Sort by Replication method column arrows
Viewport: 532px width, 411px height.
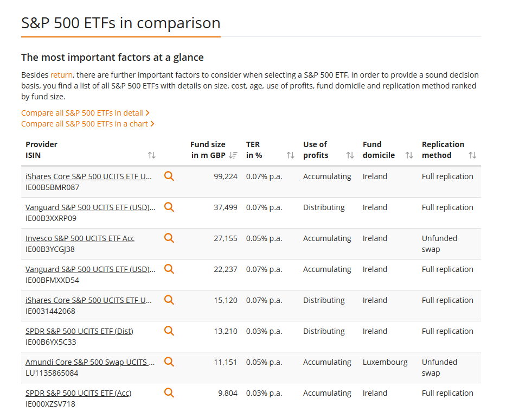(472, 155)
